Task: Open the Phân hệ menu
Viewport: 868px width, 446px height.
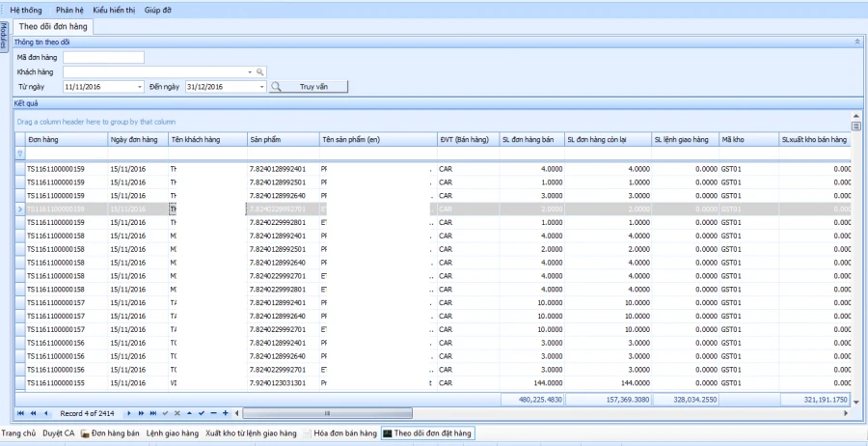Action: coord(69,10)
